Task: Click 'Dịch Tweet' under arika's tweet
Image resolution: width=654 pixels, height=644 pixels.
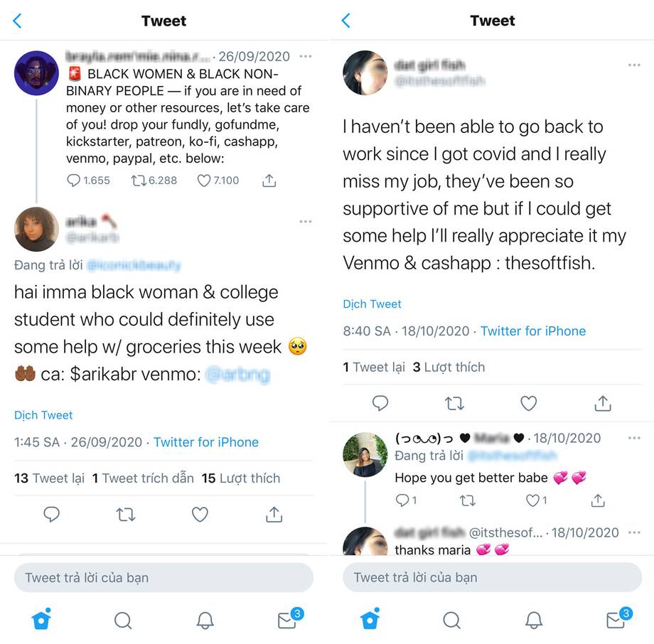Action: point(43,415)
